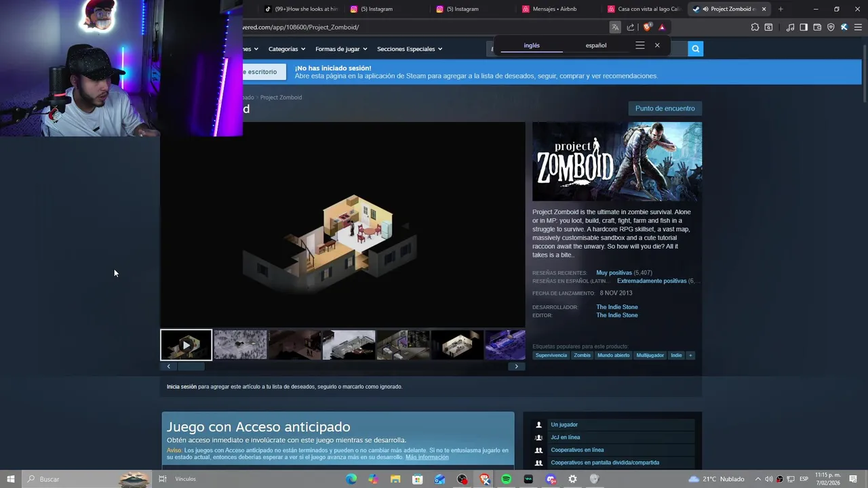Click the browser address bar URL
This screenshot has height=488, width=868.
(x=301, y=27)
